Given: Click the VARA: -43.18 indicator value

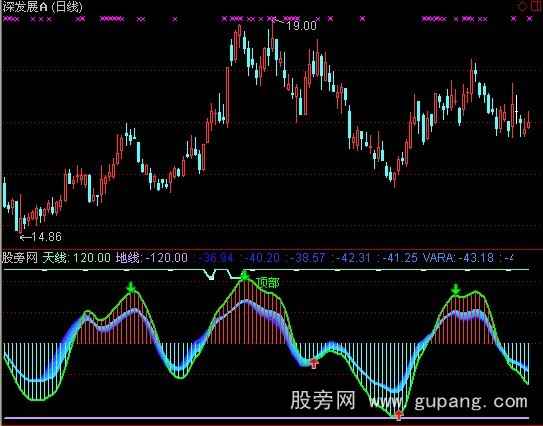Looking at the screenshot, I should click(x=459, y=258).
